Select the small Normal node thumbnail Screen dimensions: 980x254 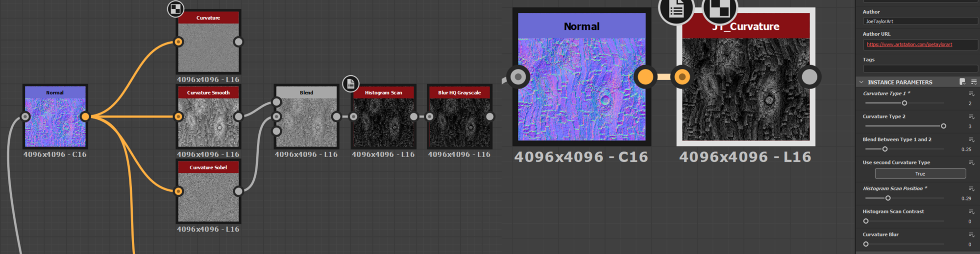click(55, 122)
